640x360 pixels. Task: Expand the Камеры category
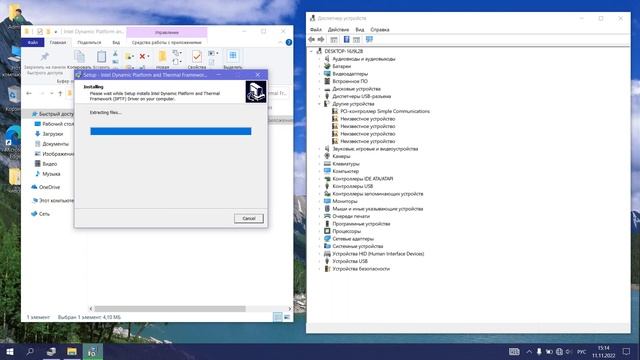click(x=320, y=156)
